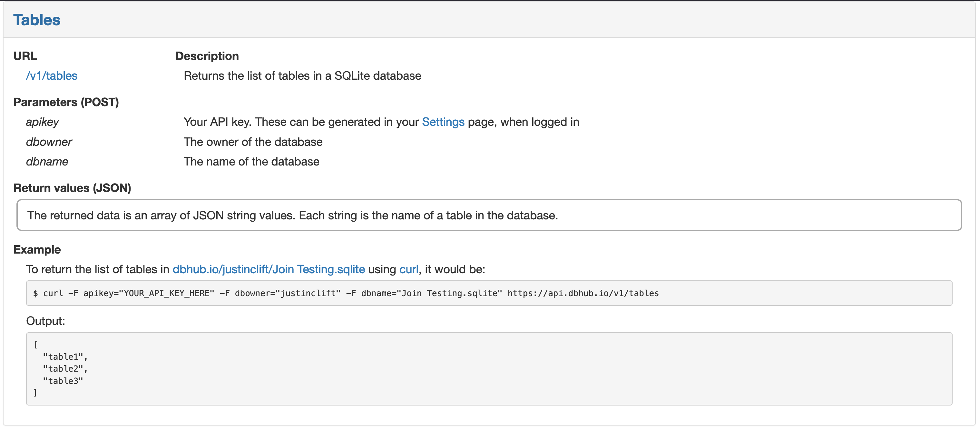Click the Output: label
The width and height of the screenshot is (980, 431).
tap(45, 321)
